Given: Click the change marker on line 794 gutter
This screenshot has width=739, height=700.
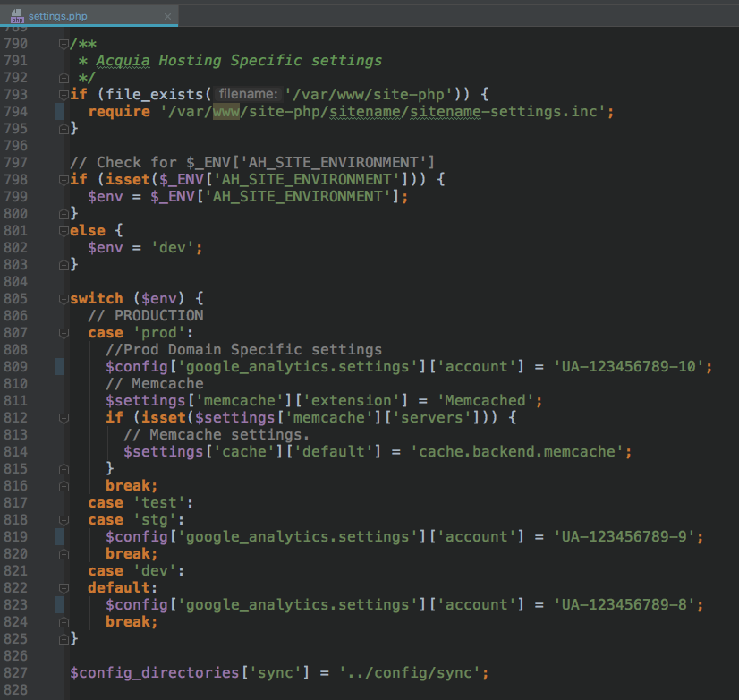Looking at the screenshot, I should (x=59, y=112).
